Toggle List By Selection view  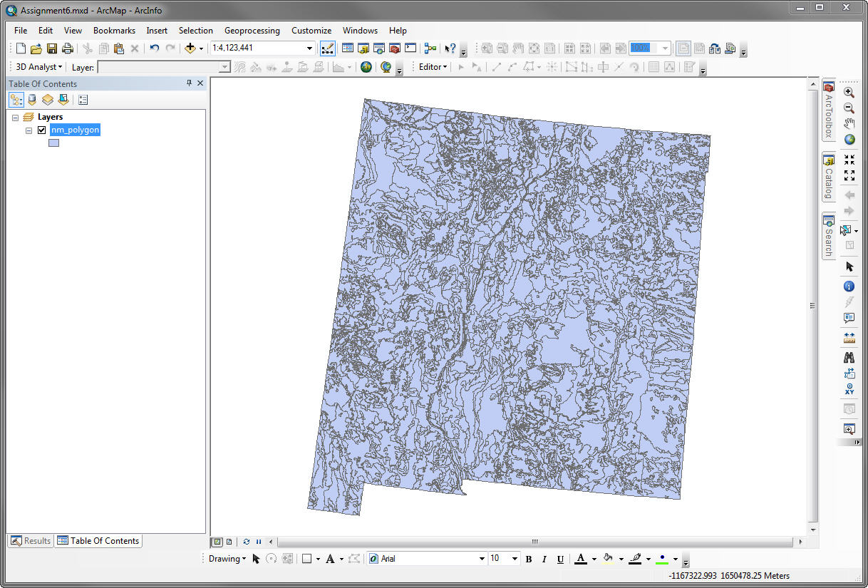point(63,100)
